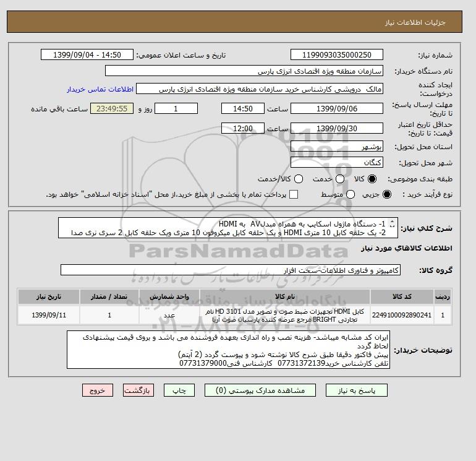Click the request creator field مالک درویشی

pyautogui.click(x=260, y=89)
